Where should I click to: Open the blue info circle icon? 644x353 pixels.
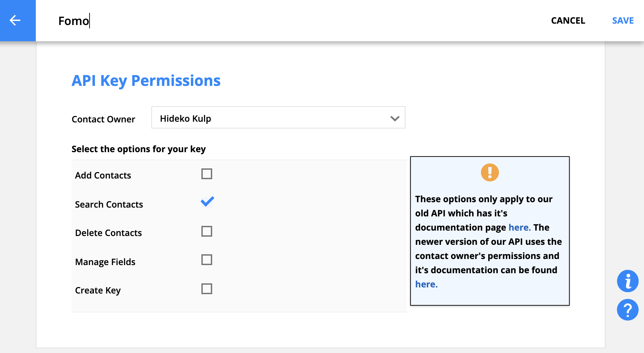[627, 281]
